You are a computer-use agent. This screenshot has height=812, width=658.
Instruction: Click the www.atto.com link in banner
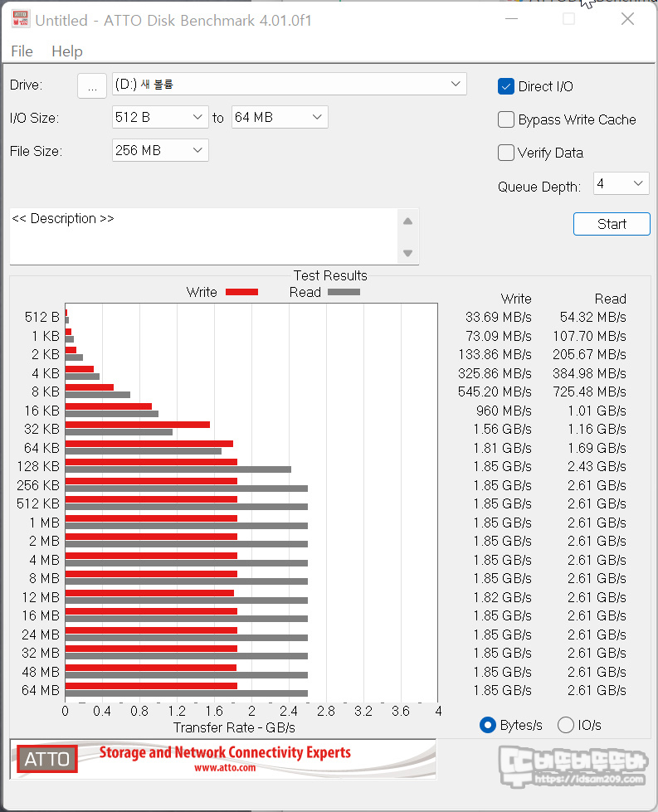pos(225,767)
